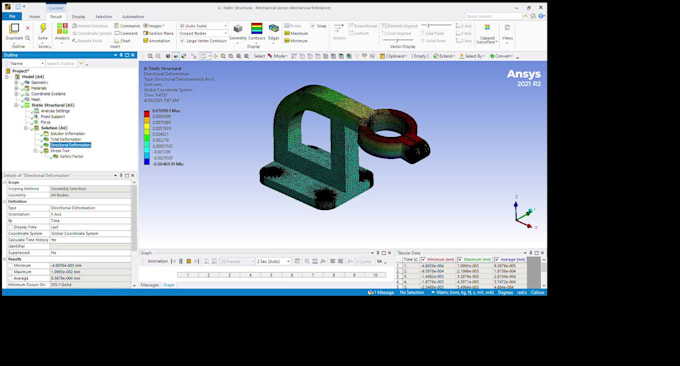Collapse the Static Structural (A5) tree node

16,105
